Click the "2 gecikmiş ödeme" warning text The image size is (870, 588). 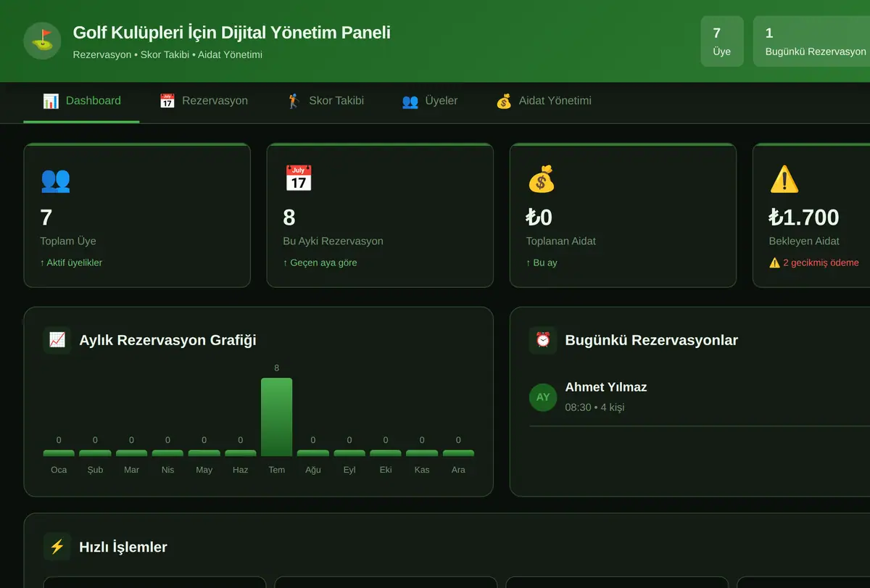pos(821,262)
